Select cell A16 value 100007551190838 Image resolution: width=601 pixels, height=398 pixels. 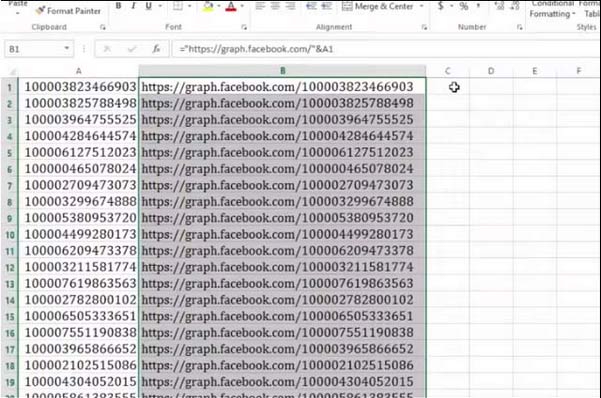tap(79, 333)
